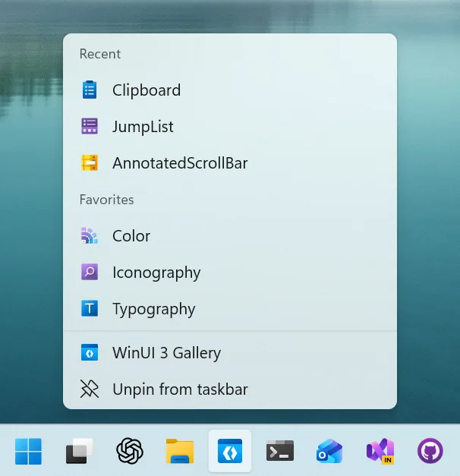The image size is (460, 476).
Task: Select Iconography under Favorites
Action: tap(156, 273)
